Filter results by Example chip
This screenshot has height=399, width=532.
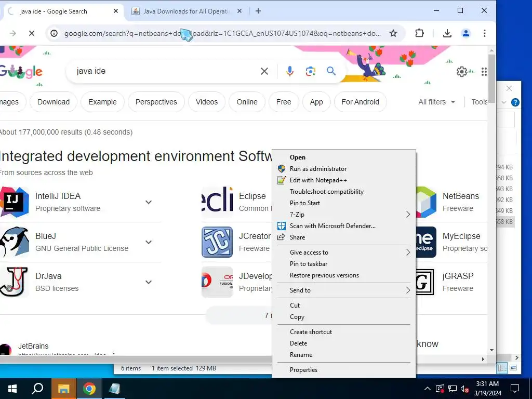102,102
